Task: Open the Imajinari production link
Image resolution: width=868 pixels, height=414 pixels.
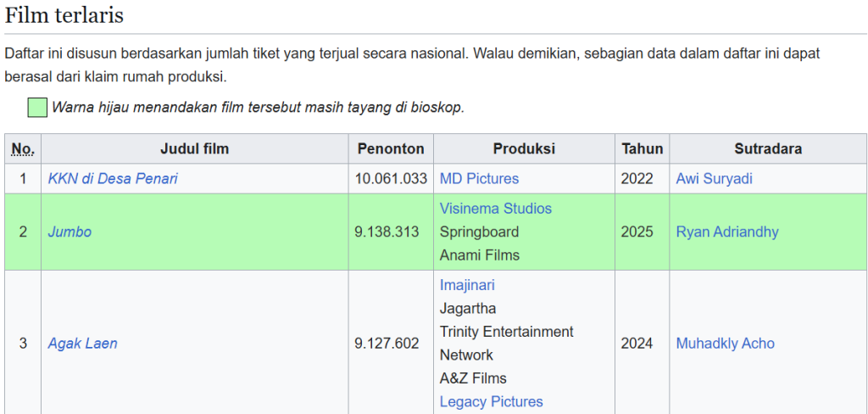Action: point(467,285)
